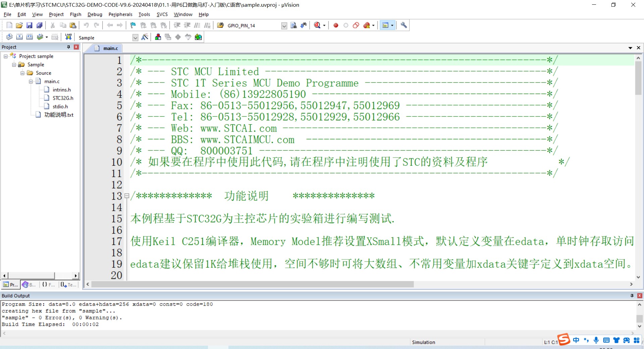
Task: Save all open files
Action: point(39,25)
